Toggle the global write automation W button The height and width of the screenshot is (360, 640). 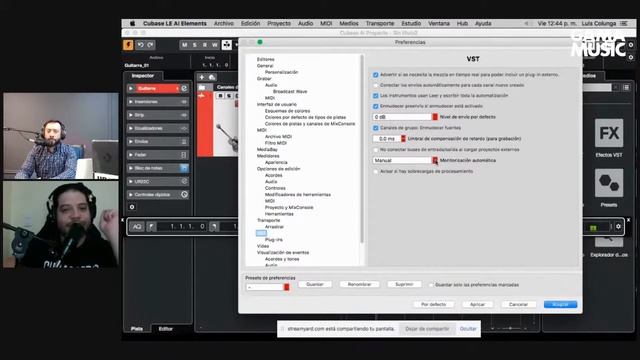[x=215, y=45]
